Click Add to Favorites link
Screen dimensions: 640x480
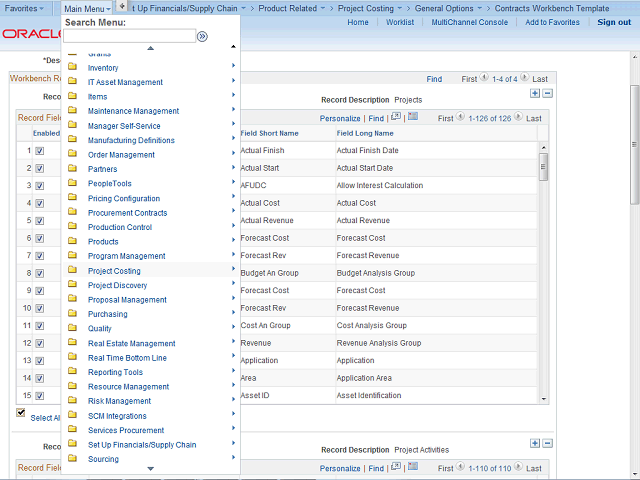pyautogui.click(x=552, y=22)
